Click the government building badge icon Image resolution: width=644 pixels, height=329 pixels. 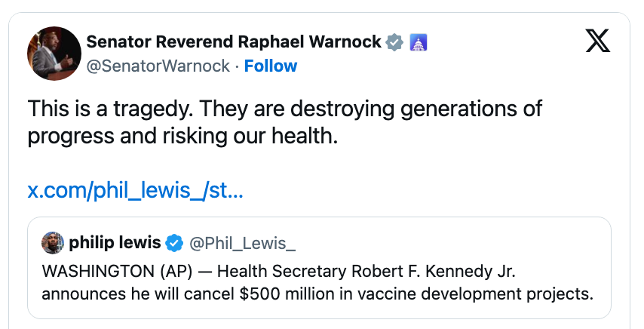pyautogui.click(x=418, y=42)
